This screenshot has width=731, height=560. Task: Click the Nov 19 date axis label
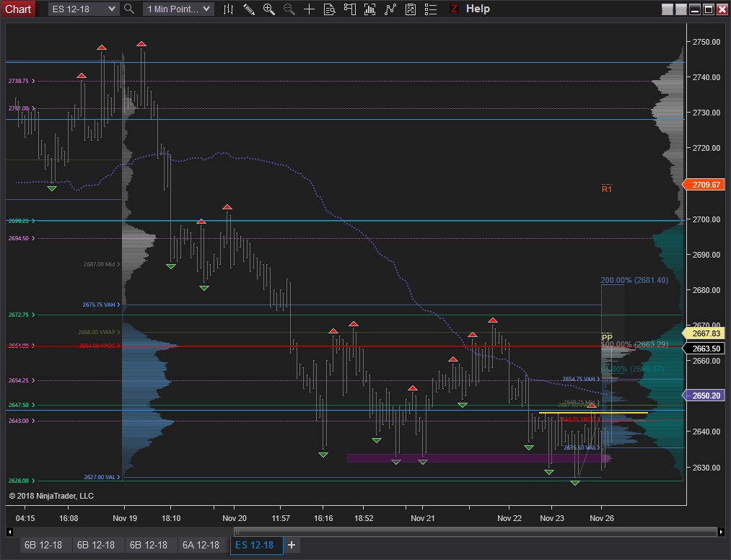tap(125, 518)
